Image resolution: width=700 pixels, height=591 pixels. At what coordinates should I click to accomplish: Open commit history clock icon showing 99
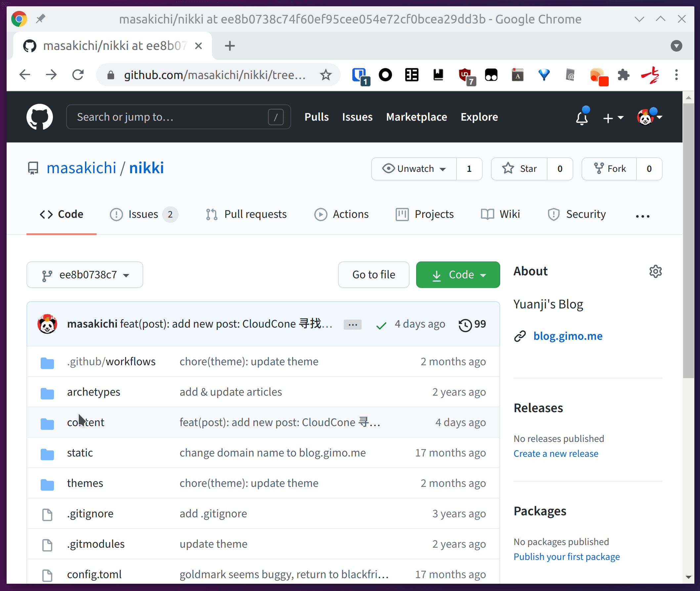[465, 325]
